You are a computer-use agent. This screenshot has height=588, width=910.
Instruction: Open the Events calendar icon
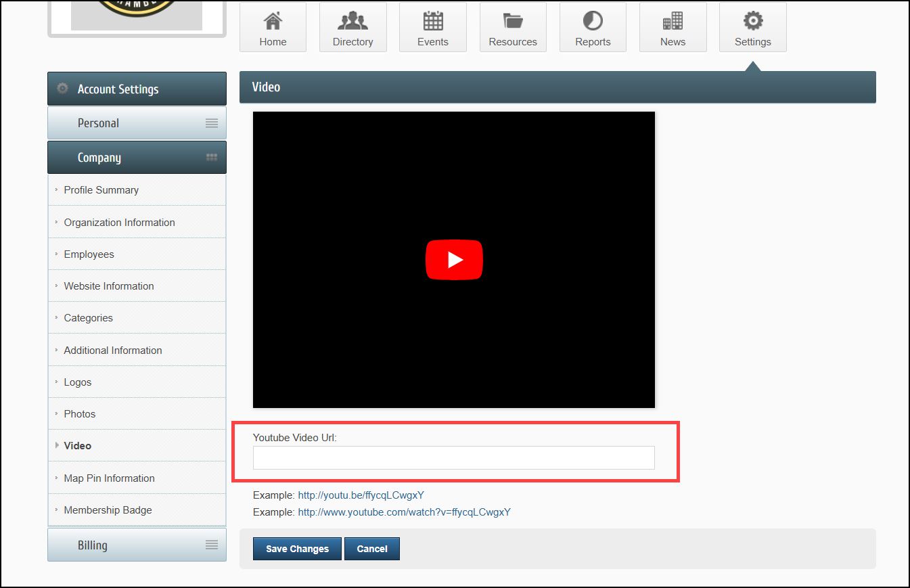432,22
